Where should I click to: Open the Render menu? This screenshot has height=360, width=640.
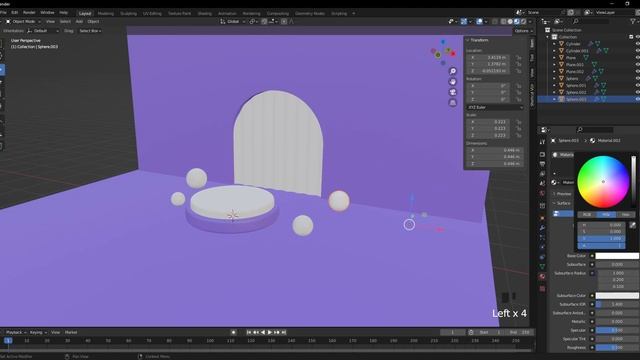(x=29, y=13)
